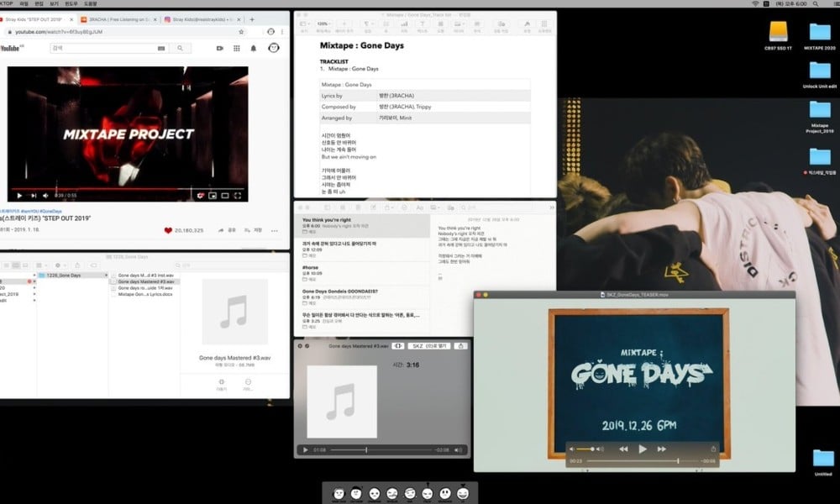Play Gone days Mastered #3.wav in Quick Look
The height and width of the screenshot is (504, 840).
coord(306,450)
